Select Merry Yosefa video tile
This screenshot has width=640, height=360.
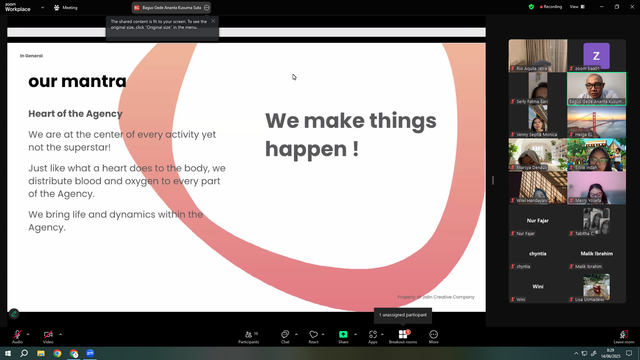[x=596, y=188]
